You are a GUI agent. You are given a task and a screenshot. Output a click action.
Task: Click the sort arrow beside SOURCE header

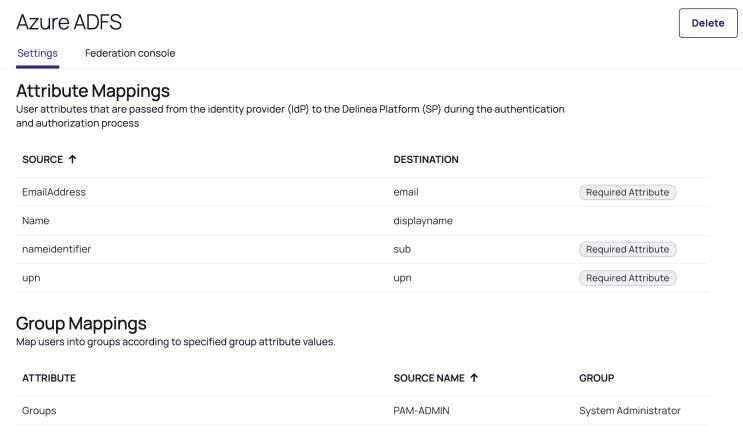(72, 159)
